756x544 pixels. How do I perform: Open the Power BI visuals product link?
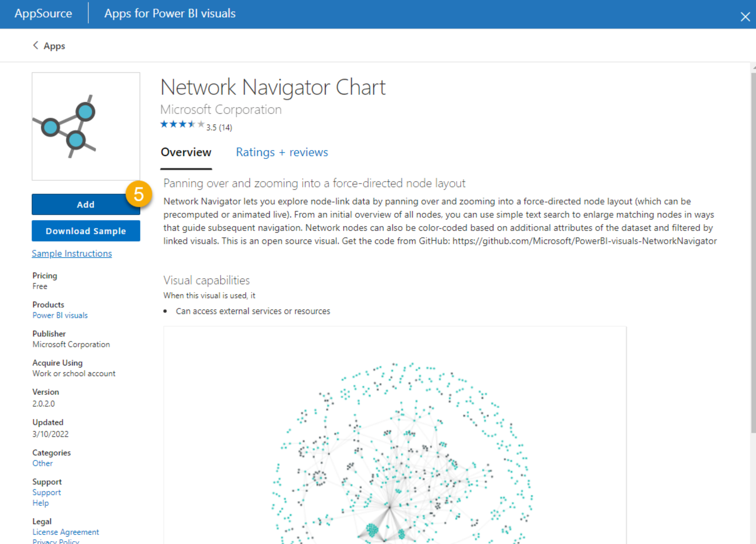point(60,315)
